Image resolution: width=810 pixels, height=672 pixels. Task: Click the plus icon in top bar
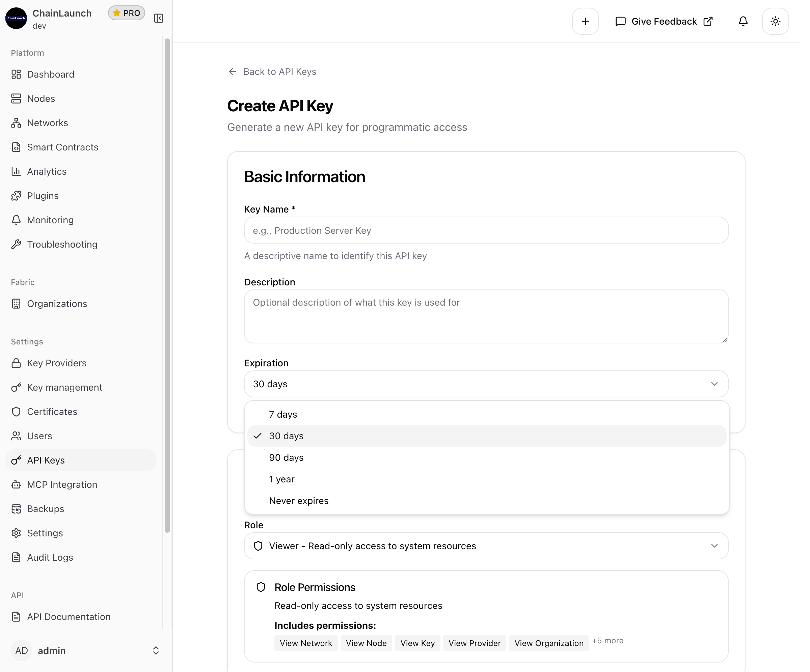pos(585,21)
